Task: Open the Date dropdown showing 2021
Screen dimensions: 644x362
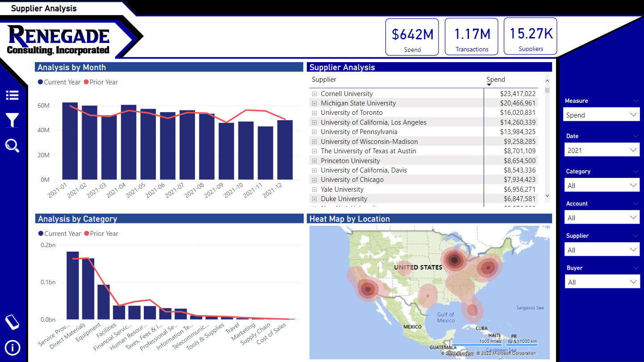Action: [602, 150]
